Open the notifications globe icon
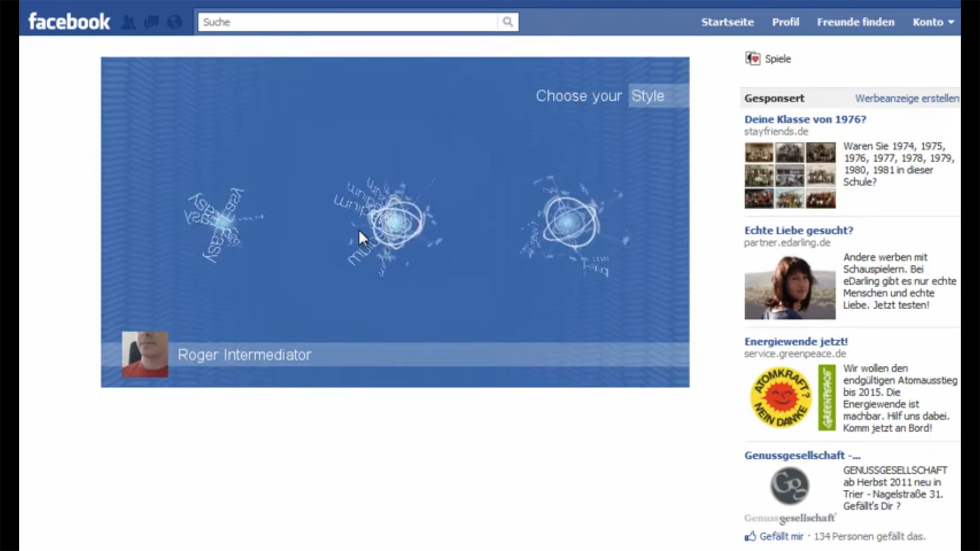980x551 pixels. (175, 22)
